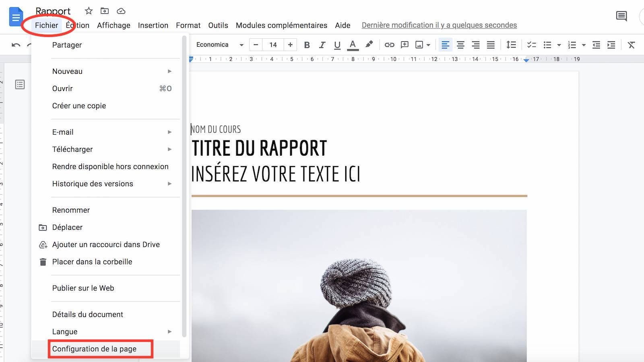Toggle bold formatting
This screenshot has width=644, height=362.
307,45
